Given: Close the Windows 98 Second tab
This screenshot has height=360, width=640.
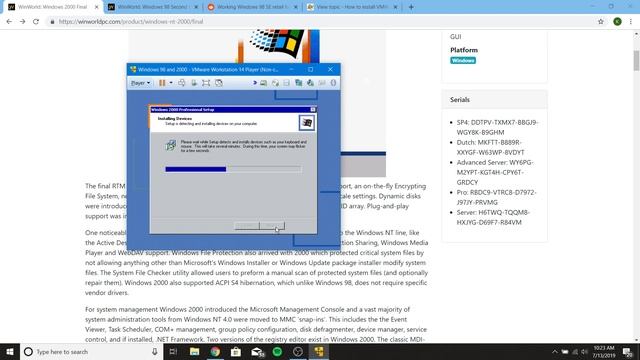Looking at the screenshot, I should (x=196, y=7).
